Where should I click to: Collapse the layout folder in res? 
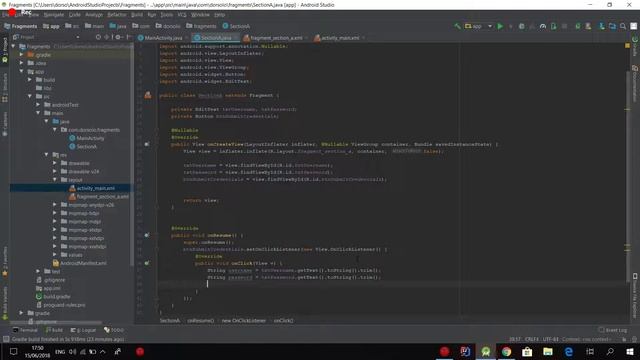pyautogui.click(x=54, y=180)
